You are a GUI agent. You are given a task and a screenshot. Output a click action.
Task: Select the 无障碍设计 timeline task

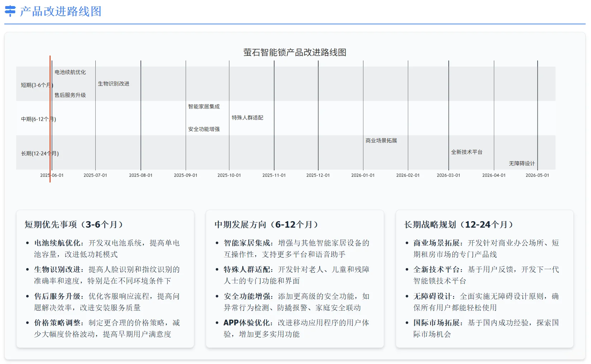point(522,164)
